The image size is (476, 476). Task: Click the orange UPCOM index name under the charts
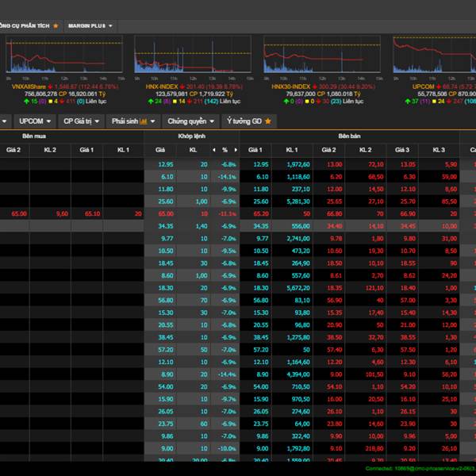(x=423, y=86)
